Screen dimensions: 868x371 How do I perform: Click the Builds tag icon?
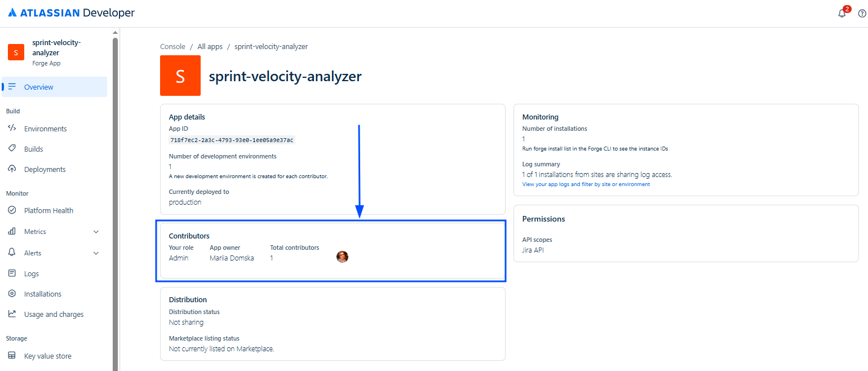[12, 149]
